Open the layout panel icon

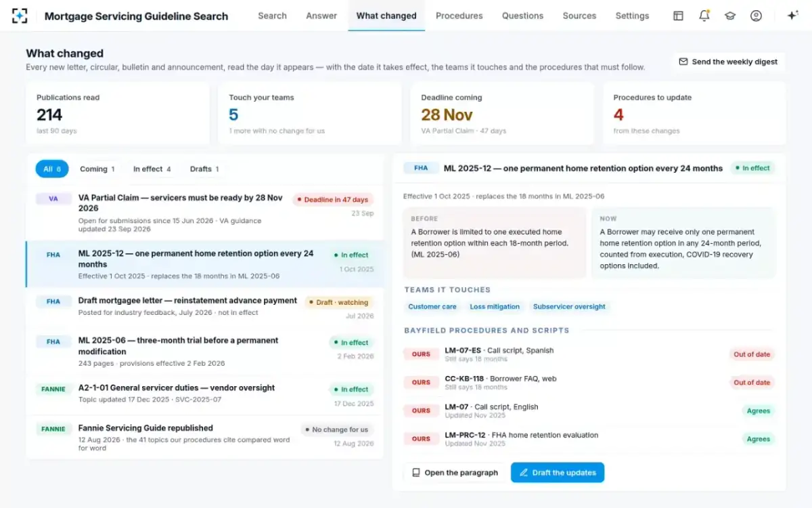tap(678, 16)
